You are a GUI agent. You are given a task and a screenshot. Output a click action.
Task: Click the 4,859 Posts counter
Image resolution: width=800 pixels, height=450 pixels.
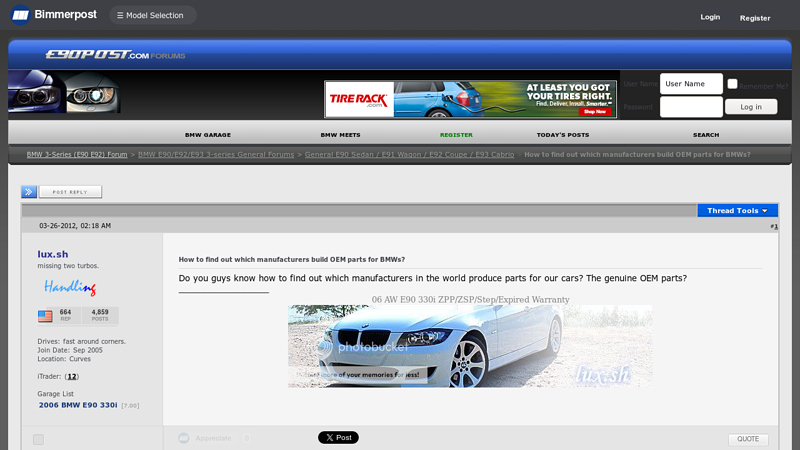pos(100,315)
